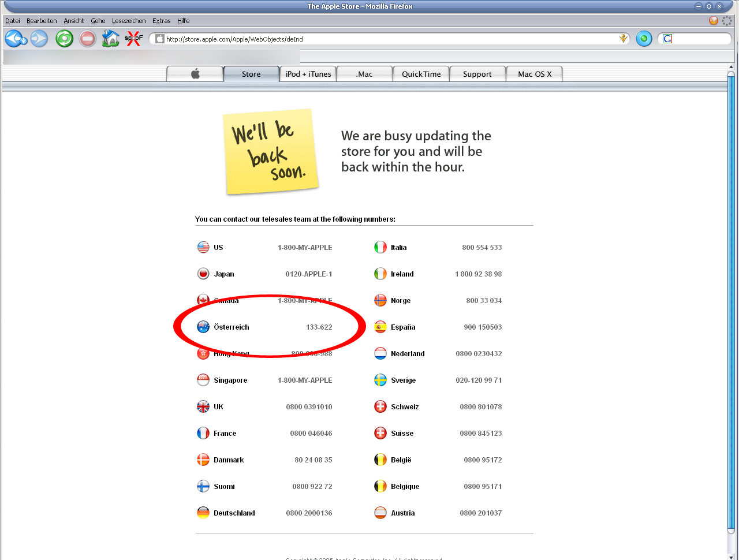Go to Home via house icon
Image resolution: width=739 pixels, height=560 pixels.
click(x=110, y=39)
